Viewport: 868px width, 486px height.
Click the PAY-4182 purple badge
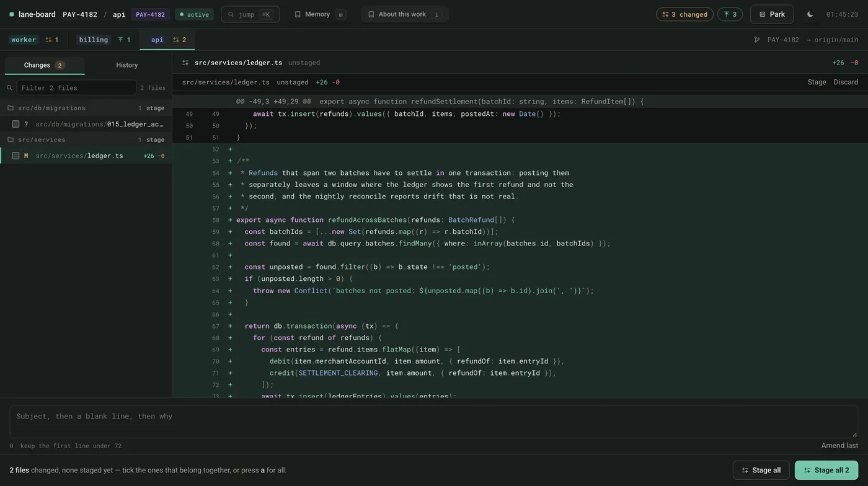click(150, 14)
